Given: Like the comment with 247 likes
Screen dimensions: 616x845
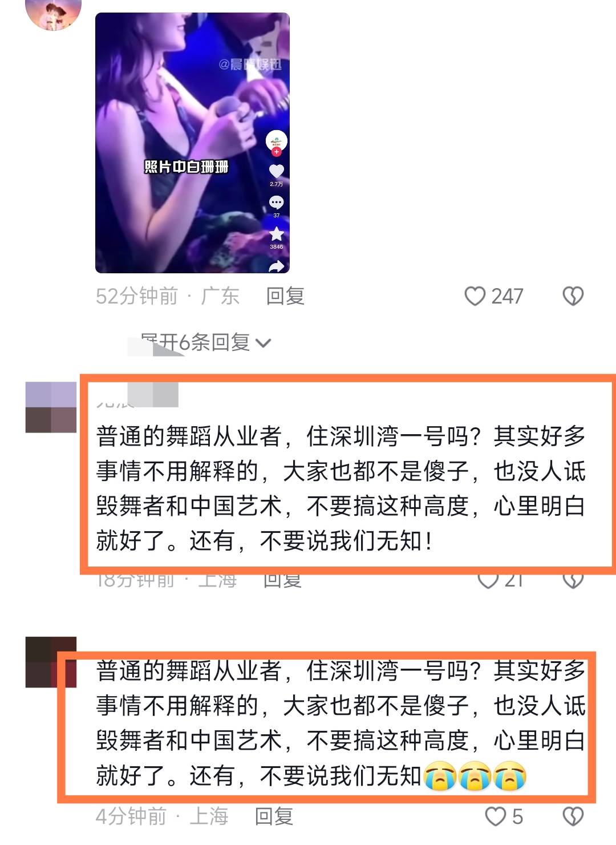Looking at the screenshot, I should pos(475,296).
